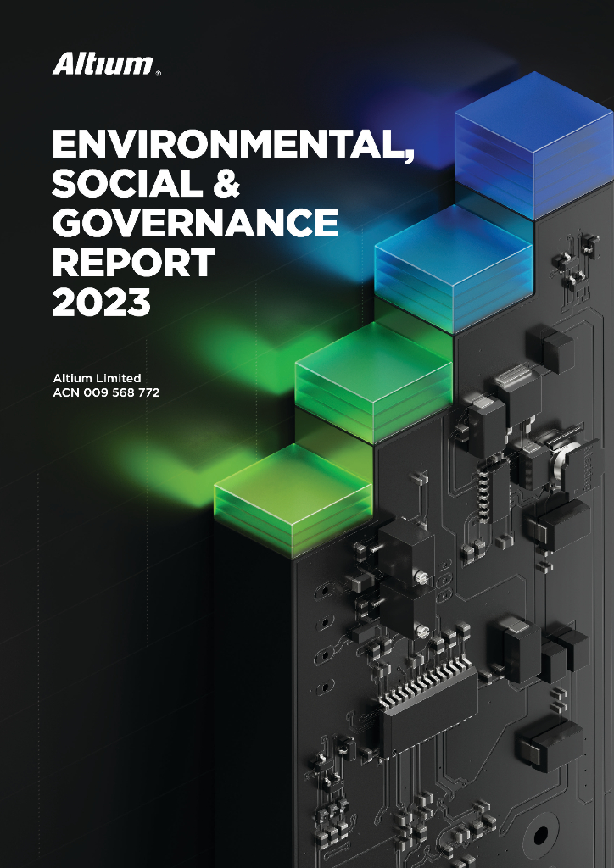Click the '2023' heading line
The height and width of the screenshot is (868, 614).
(101, 302)
